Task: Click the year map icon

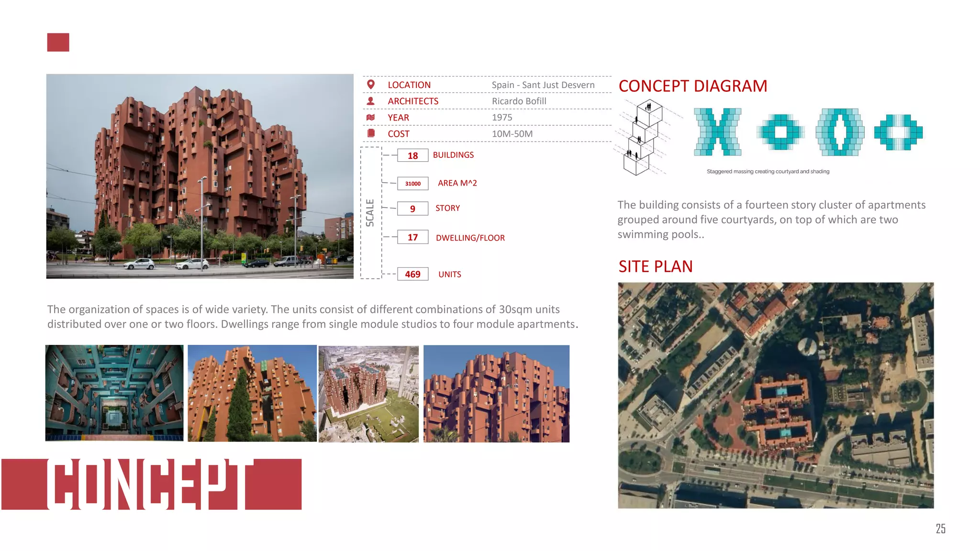Action: 370,117
